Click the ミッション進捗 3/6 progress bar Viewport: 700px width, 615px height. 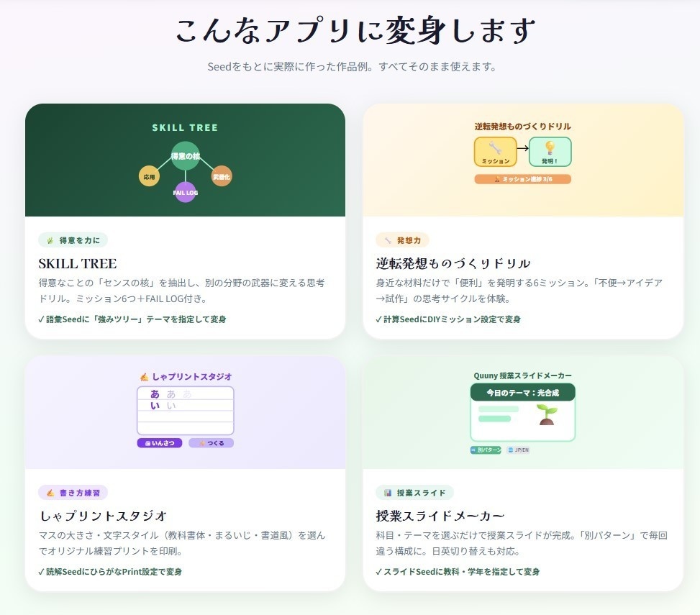(522, 179)
